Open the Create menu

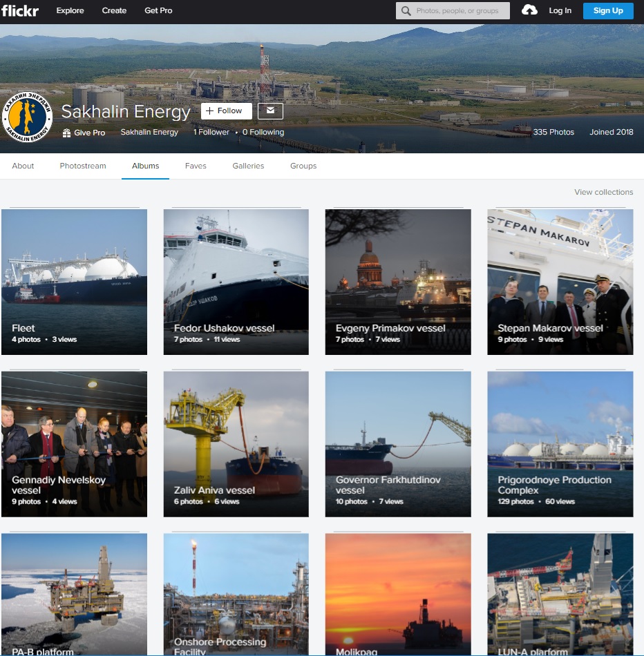pyautogui.click(x=114, y=10)
